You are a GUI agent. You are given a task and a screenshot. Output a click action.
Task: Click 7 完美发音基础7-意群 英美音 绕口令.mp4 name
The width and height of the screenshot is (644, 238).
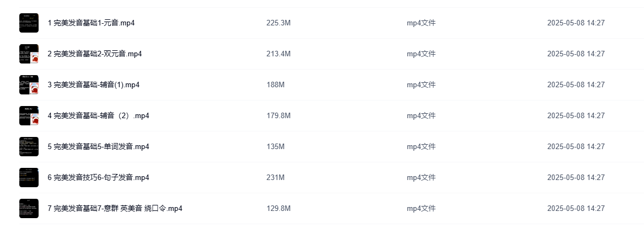[115, 209]
